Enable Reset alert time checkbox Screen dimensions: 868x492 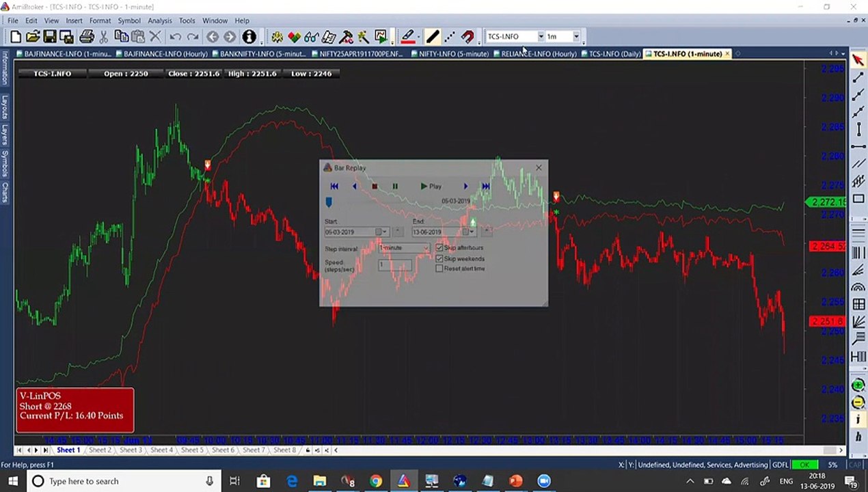pos(439,269)
